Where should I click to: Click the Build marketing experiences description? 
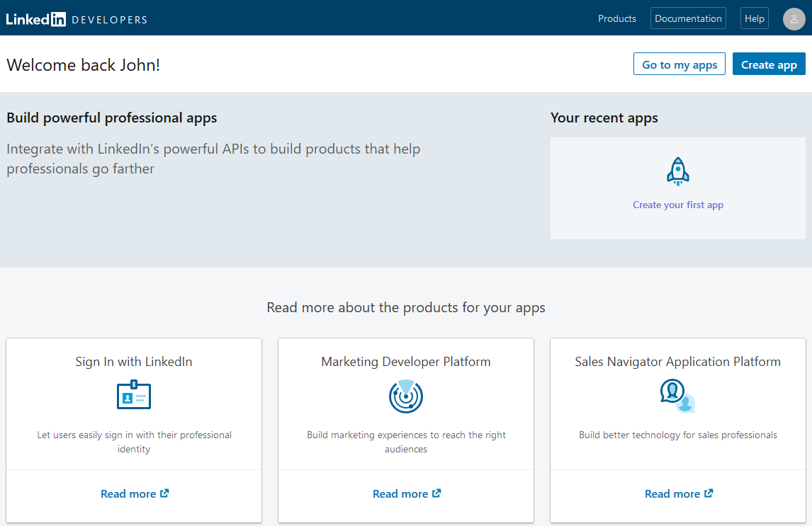406,442
